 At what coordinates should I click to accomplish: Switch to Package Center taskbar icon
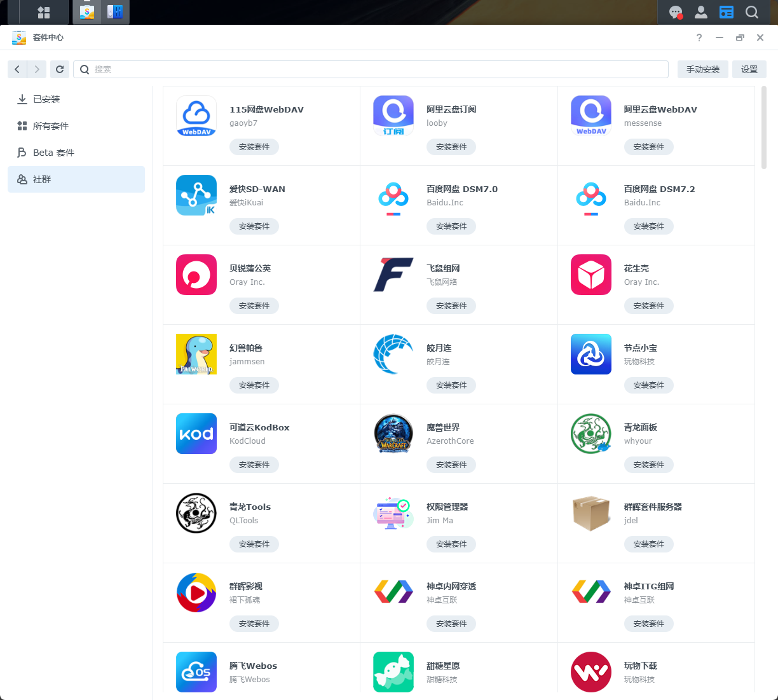click(x=87, y=12)
